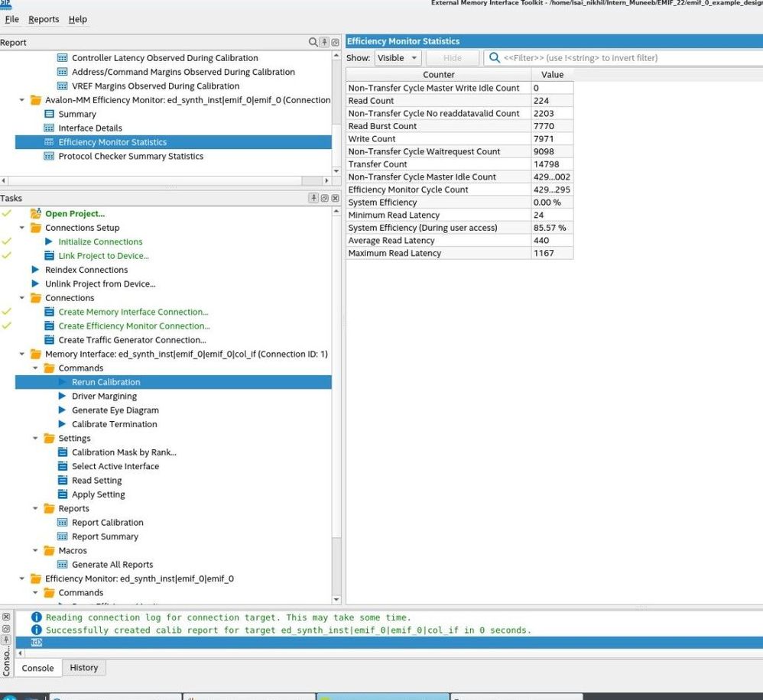Click the Report panel horizontal scroll right arrow
Screen dimensions: 763x700
[326, 180]
